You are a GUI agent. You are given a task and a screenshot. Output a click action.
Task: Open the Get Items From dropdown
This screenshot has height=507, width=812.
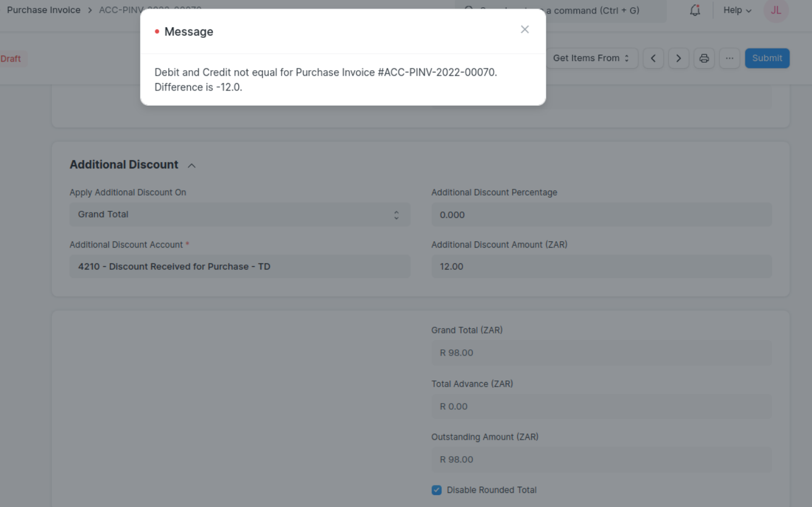(x=590, y=58)
